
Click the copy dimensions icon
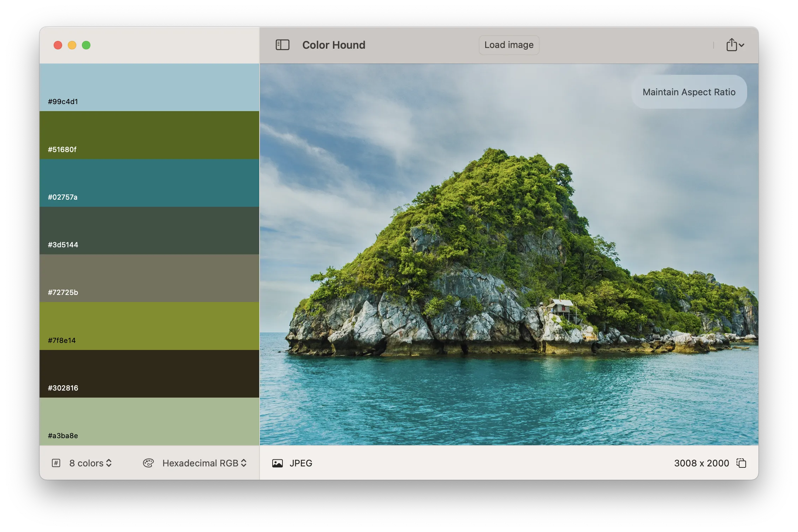point(741,463)
